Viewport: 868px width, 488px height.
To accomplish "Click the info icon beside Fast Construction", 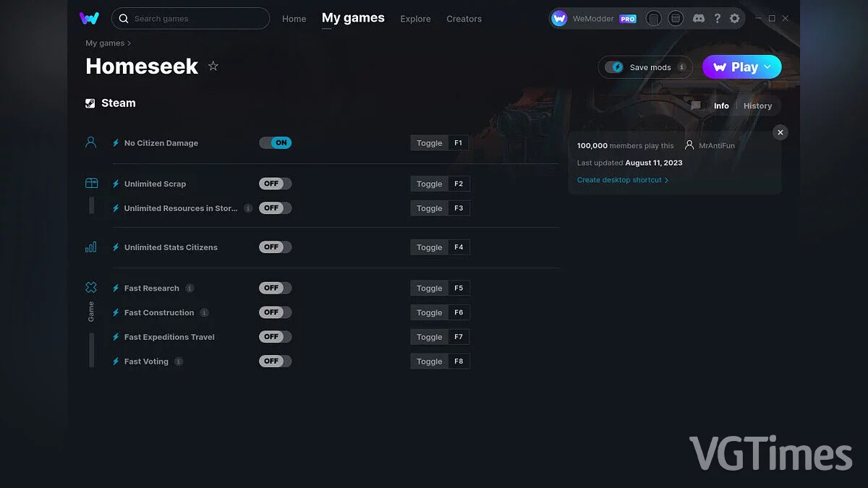I will coord(204,312).
